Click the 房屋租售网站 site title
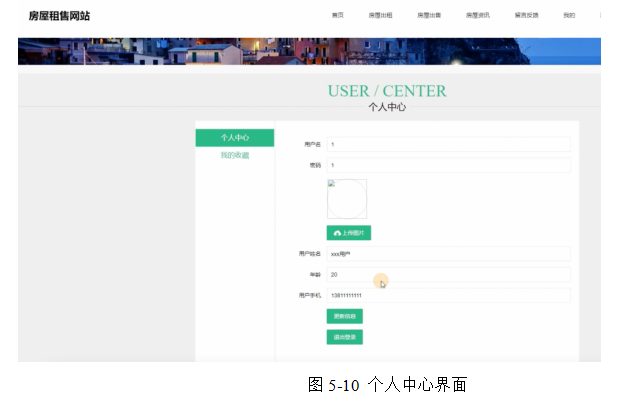This screenshot has width=623, height=399. coord(59,16)
